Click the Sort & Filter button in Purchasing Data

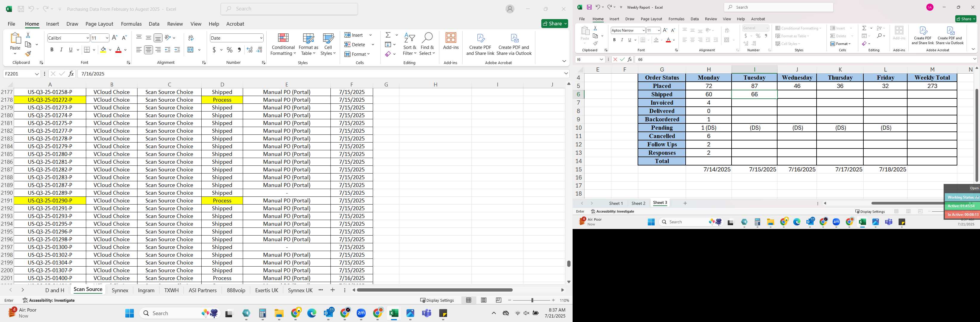[x=410, y=44]
